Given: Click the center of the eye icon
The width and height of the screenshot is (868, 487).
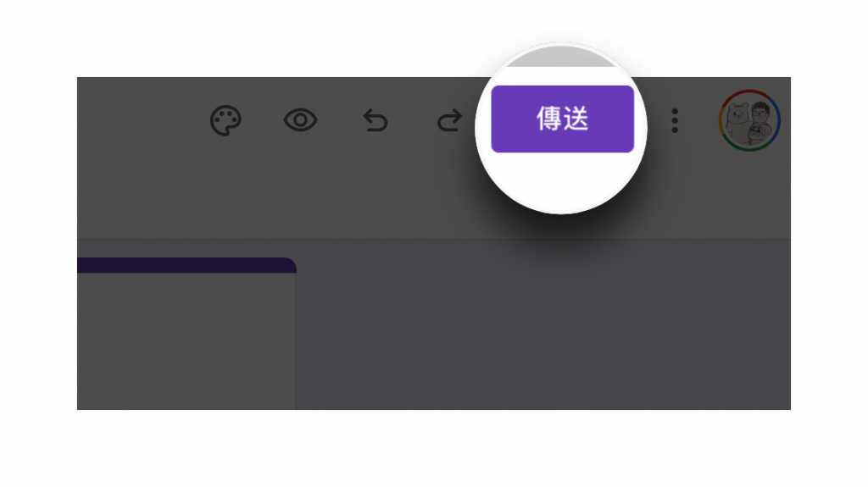Looking at the screenshot, I should click(x=301, y=120).
